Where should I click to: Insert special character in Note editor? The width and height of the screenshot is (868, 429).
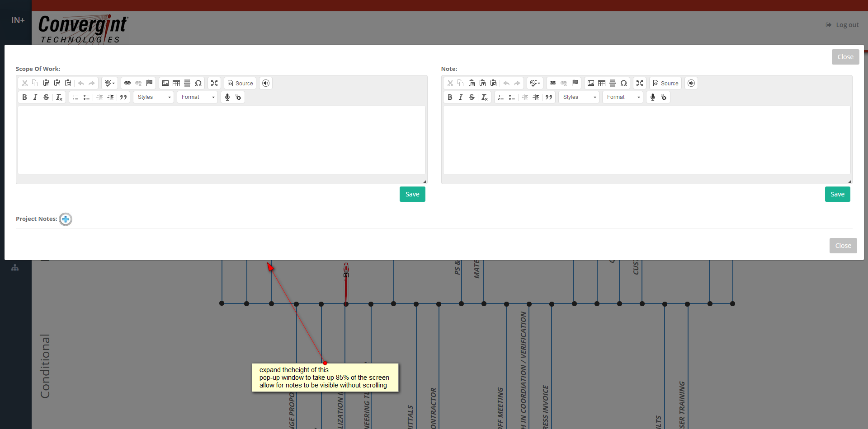click(x=623, y=83)
